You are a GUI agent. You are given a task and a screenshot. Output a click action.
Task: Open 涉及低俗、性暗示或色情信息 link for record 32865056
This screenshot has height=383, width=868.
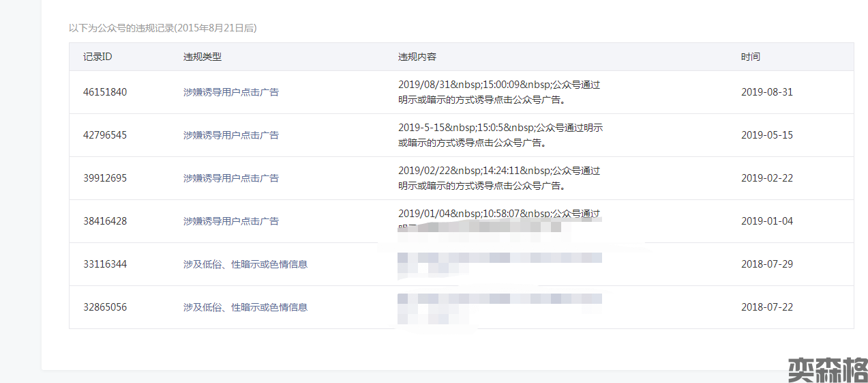click(x=245, y=307)
